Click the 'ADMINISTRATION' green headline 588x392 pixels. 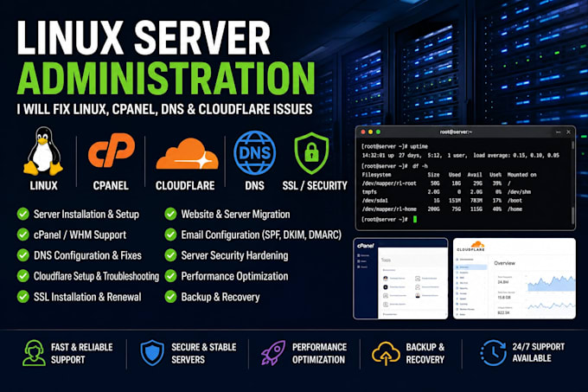(166, 79)
